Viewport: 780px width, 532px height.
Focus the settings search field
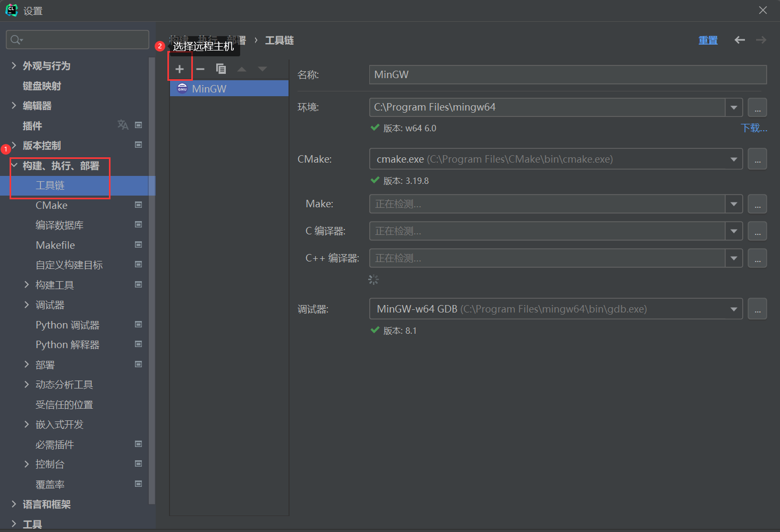click(78, 40)
